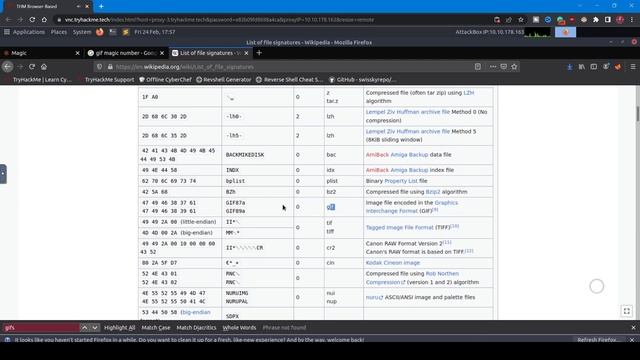Screen dimensions: 640x360
Task: Click the find bar search field
Action: point(41,327)
